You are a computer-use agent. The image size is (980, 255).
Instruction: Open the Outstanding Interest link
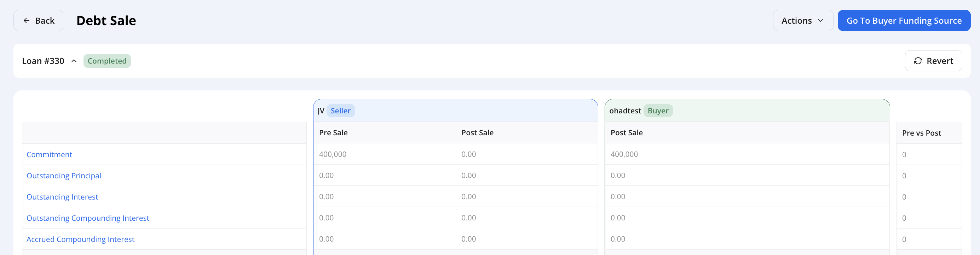(x=62, y=197)
